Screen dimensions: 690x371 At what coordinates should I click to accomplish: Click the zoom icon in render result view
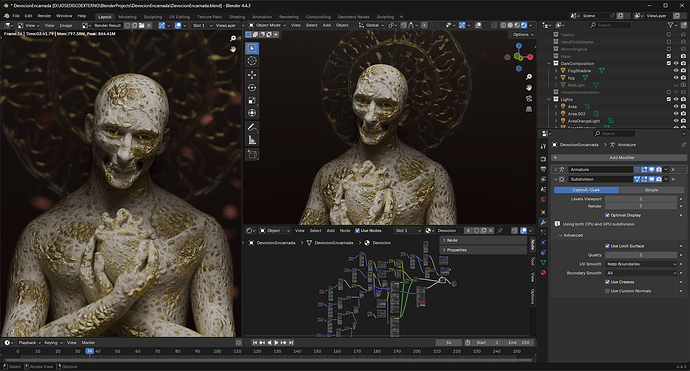233,39
